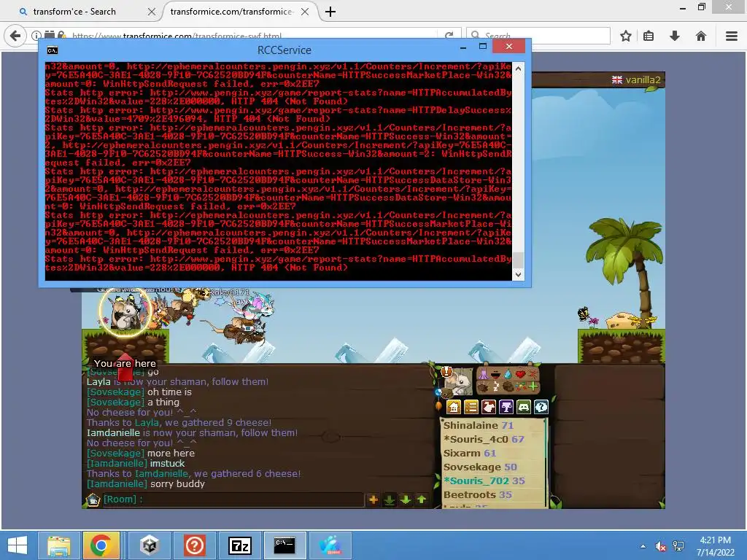Use the sleep Zz emote icon

(496, 386)
